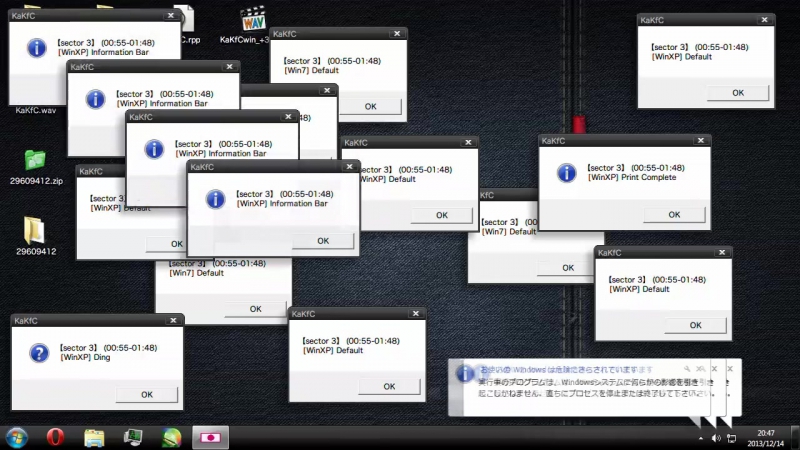Close the Print Complete KaKfC dialog

pyautogui.click(x=701, y=140)
